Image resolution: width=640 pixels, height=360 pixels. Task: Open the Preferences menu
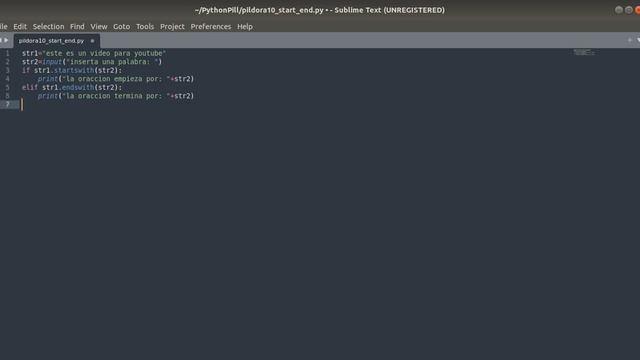pos(211,27)
